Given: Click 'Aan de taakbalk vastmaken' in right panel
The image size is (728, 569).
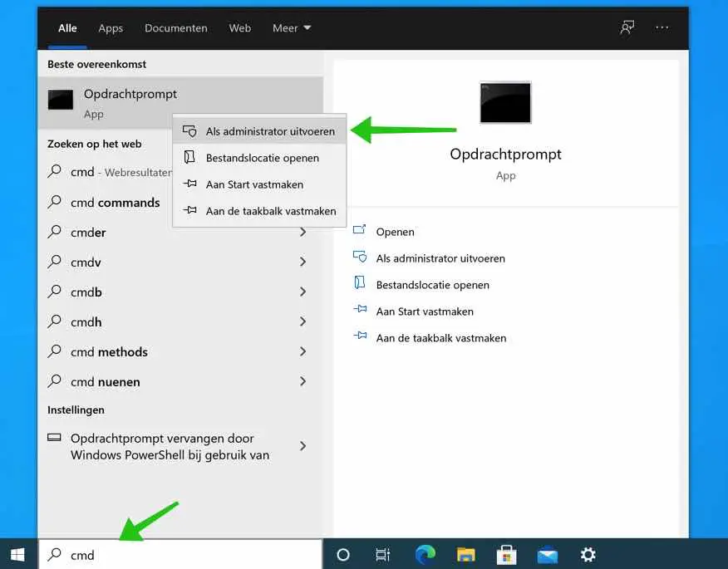Looking at the screenshot, I should pyautogui.click(x=441, y=337).
